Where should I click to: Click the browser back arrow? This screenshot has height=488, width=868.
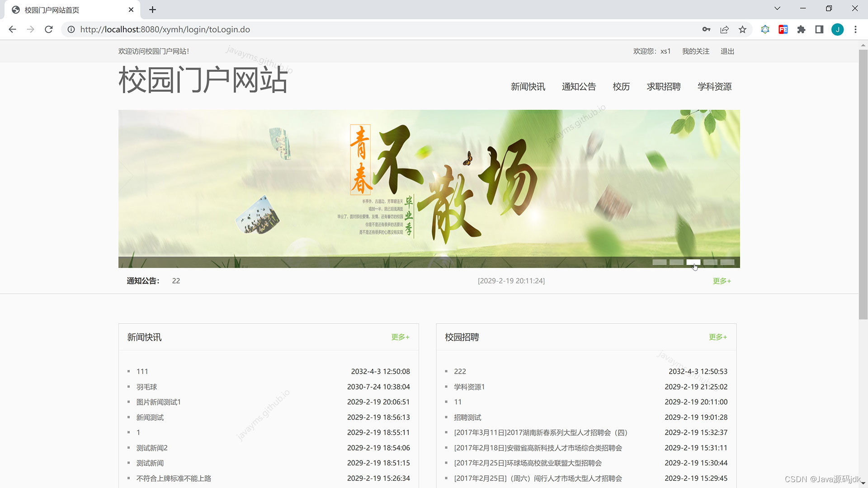click(x=12, y=29)
